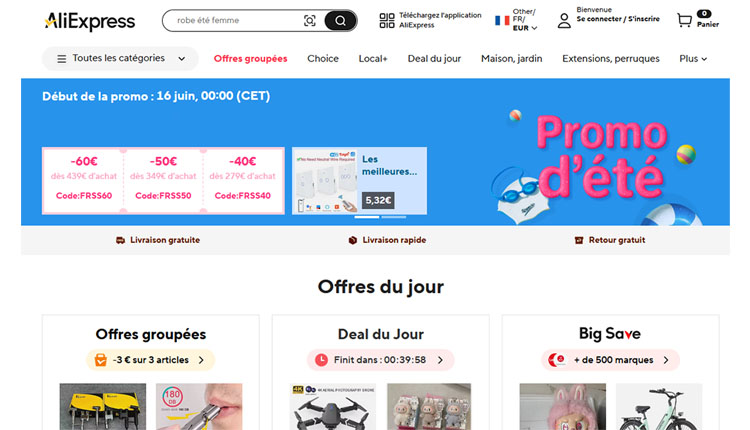Click Se connecter / S'inscrire link

tap(618, 19)
